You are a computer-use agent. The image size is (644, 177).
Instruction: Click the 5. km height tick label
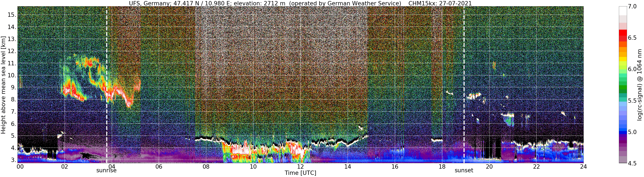tap(14, 136)
